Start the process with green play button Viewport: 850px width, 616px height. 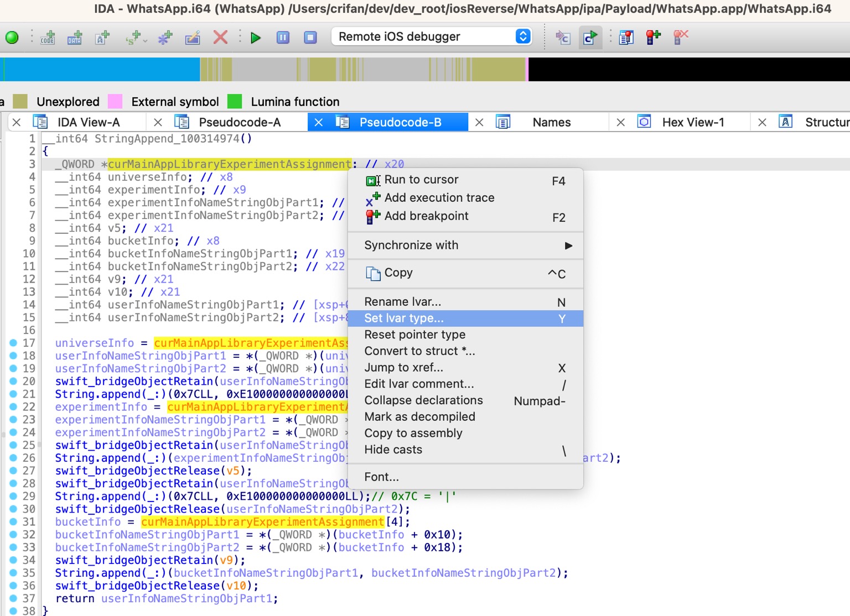(x=256, y=38)
